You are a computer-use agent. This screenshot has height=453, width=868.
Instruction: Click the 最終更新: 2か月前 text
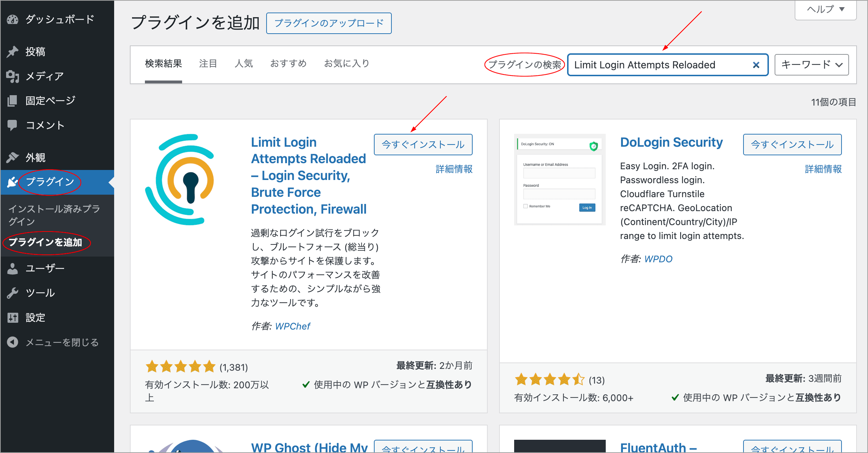tap(434, 366)
